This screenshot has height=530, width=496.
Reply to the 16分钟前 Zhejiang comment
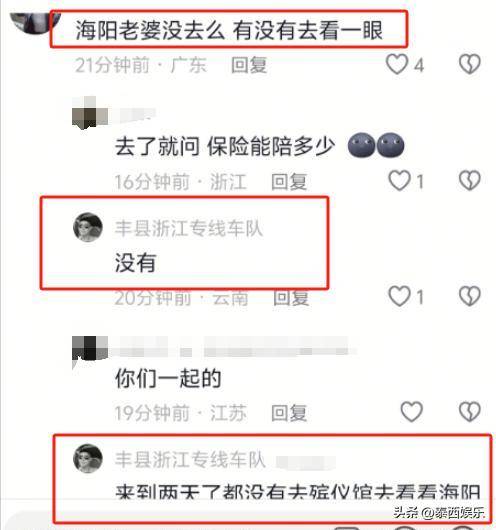289,182
